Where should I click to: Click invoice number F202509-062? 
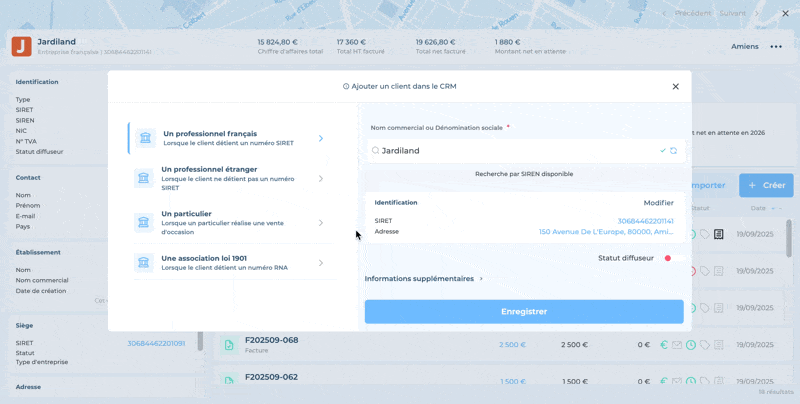tap(271, 377)
